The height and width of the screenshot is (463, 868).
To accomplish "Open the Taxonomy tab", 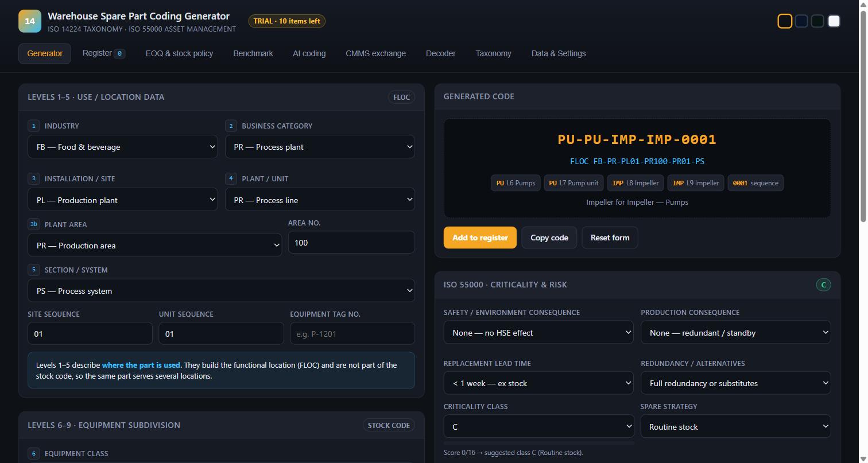I will click(493, 53).
